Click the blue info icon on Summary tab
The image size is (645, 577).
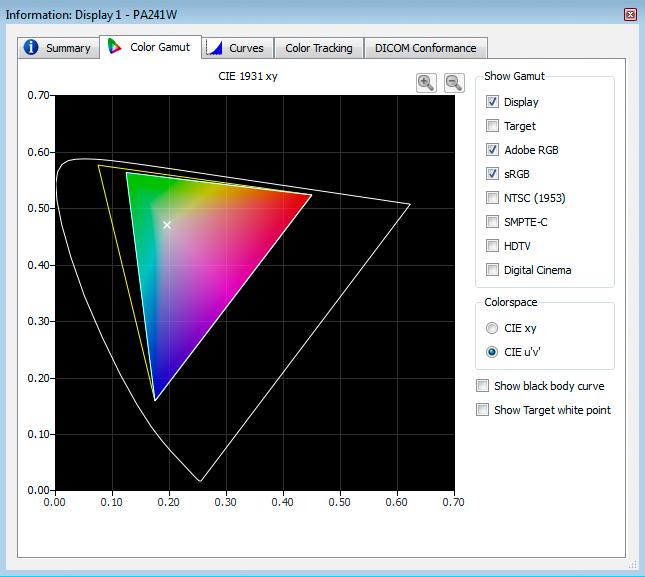click(31, 47)
